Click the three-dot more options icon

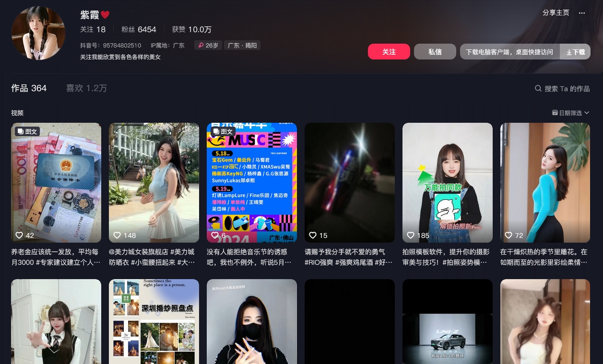(x=582, y=13)
